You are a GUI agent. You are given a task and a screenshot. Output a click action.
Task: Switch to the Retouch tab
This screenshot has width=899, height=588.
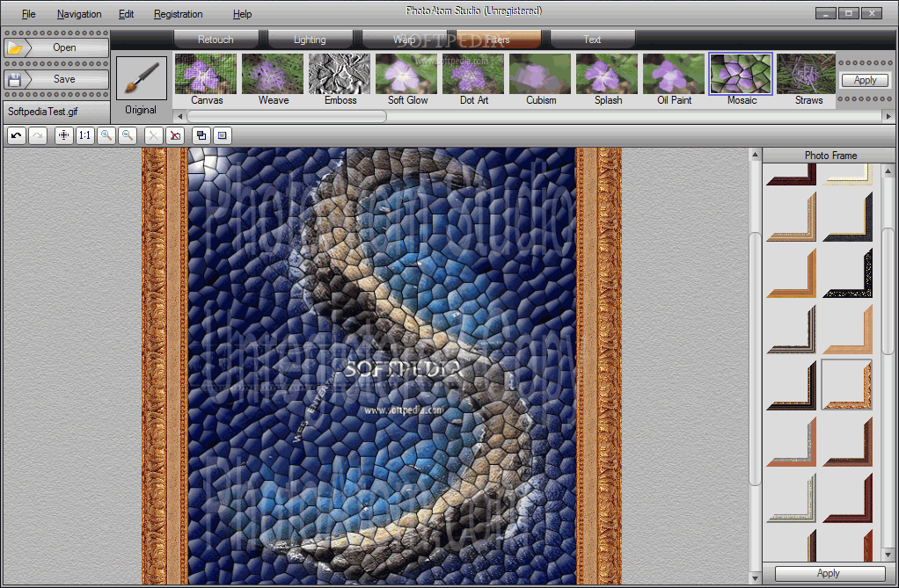[x=216, y=40]
